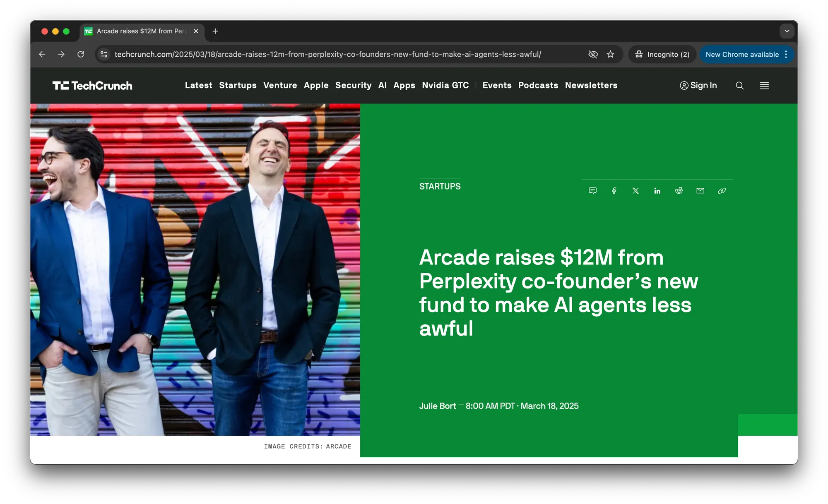Bookmark this page with the star icon
The height and width of the screenshot is (504, 828).
611,54
